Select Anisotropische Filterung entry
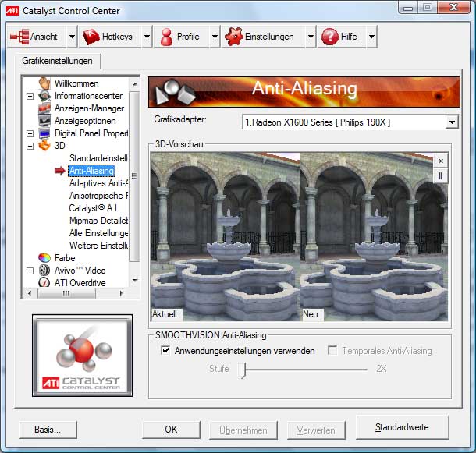 point(98,196)
